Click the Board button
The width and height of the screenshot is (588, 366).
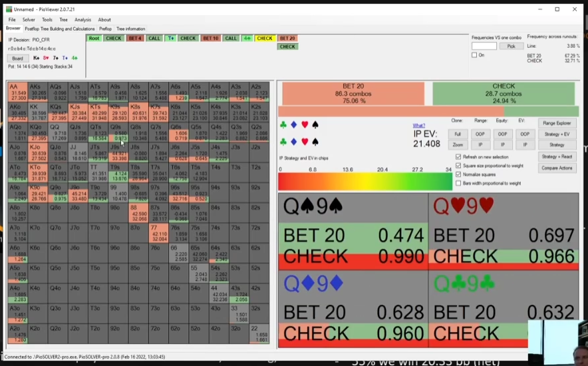coord(17,58)
